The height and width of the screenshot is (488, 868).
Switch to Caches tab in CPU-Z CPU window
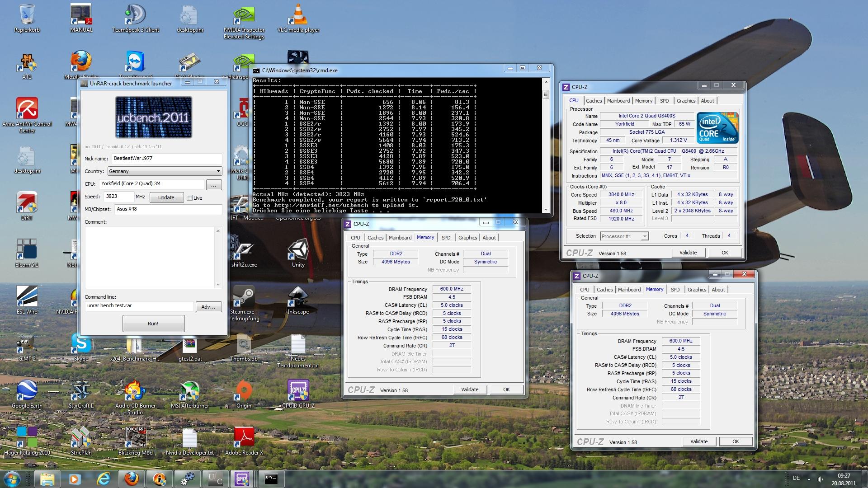click(x=594, y=101)
